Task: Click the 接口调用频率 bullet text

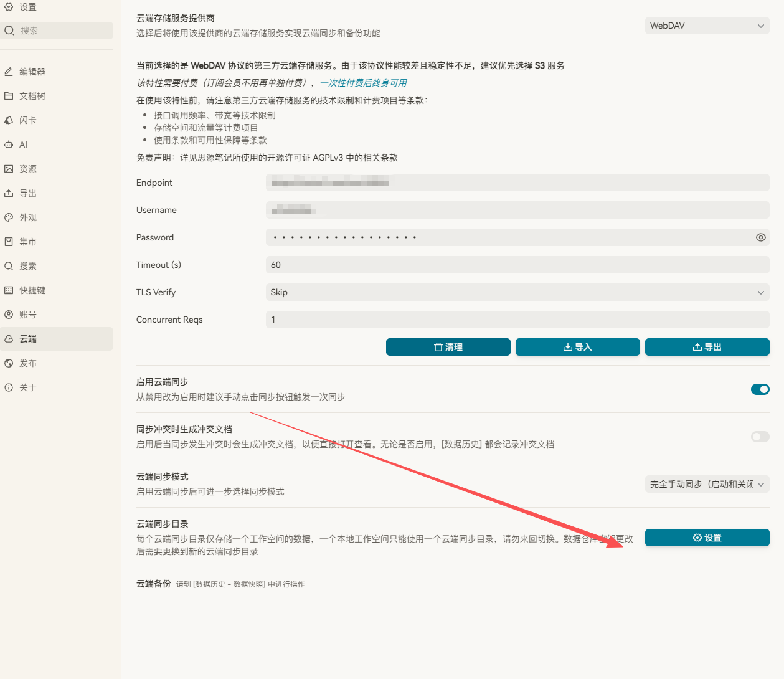Action: pyautogui.click(x=215, y=115)
